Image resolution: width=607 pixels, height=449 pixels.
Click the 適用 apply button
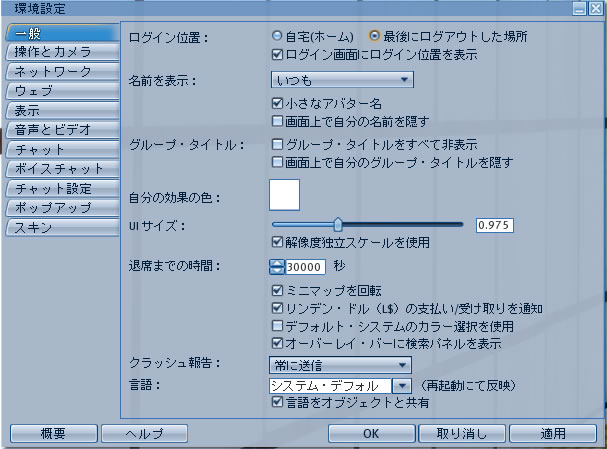click(553, 433)
